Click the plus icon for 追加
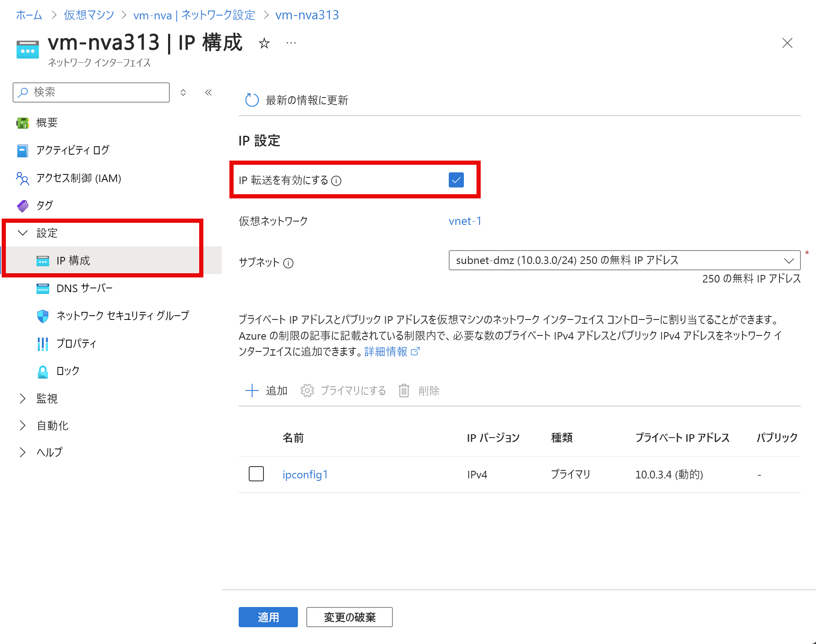Viewport: 816px width, 644px height. coord(252,391)
